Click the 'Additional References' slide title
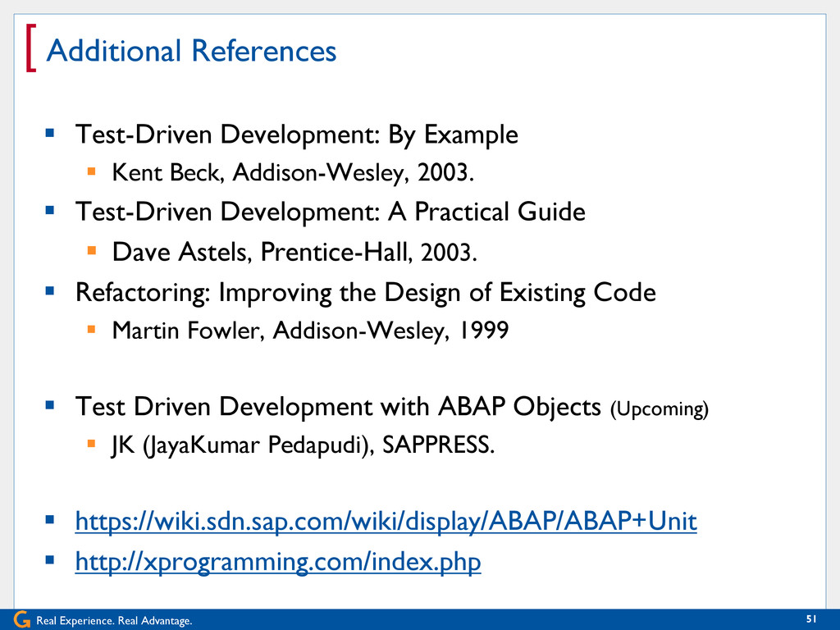 [x=191, y=51]
